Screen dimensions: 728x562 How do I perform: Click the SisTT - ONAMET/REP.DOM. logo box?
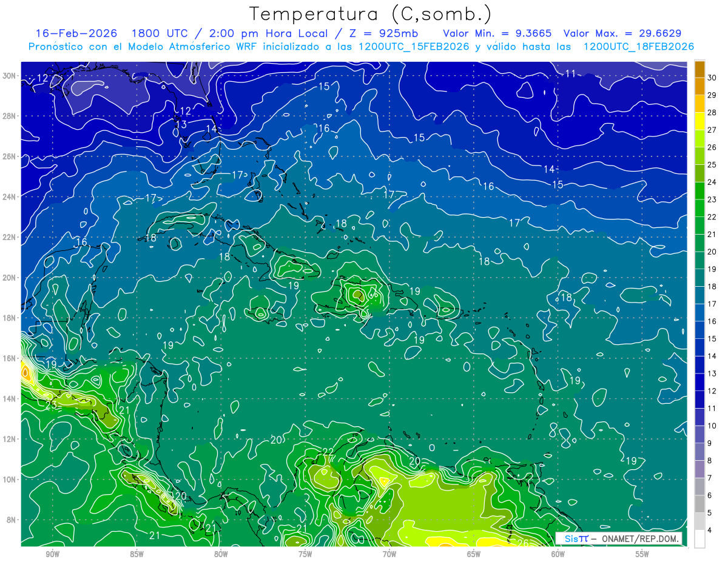[x=619, y=538]
